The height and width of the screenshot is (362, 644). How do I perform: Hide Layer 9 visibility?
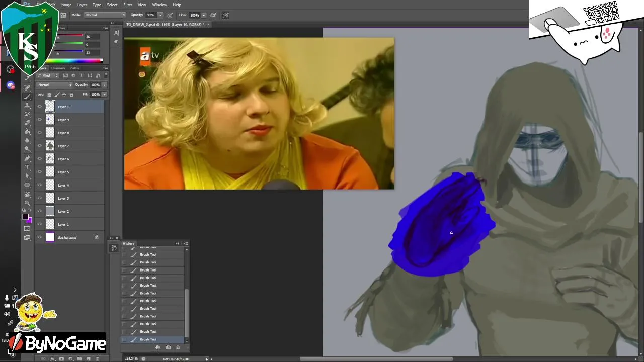40,120
